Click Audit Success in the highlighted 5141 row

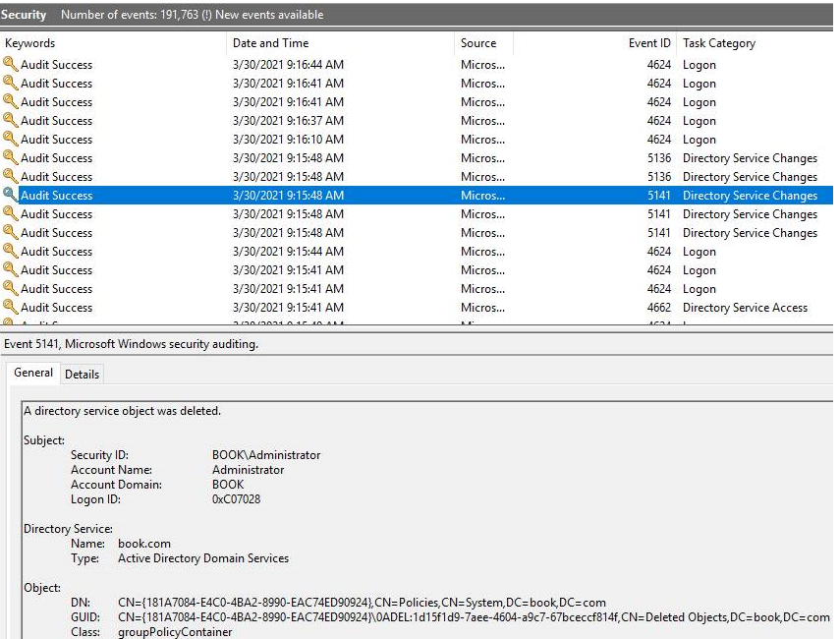tap(57, 196)
